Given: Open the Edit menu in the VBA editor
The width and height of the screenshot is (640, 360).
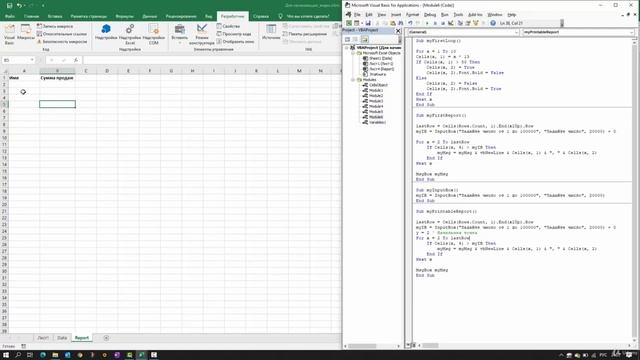Looking at the screenshot, I should 369,15.
